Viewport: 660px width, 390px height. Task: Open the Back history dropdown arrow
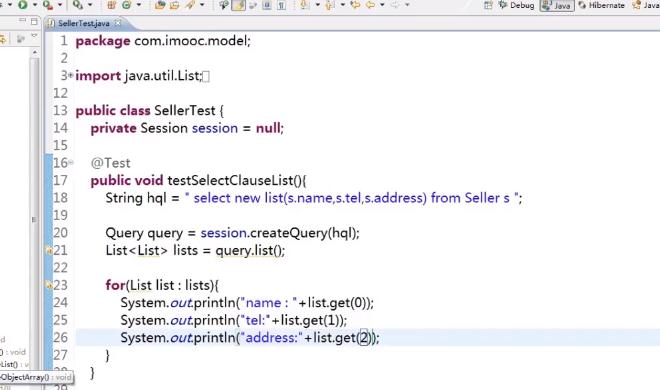382,5
